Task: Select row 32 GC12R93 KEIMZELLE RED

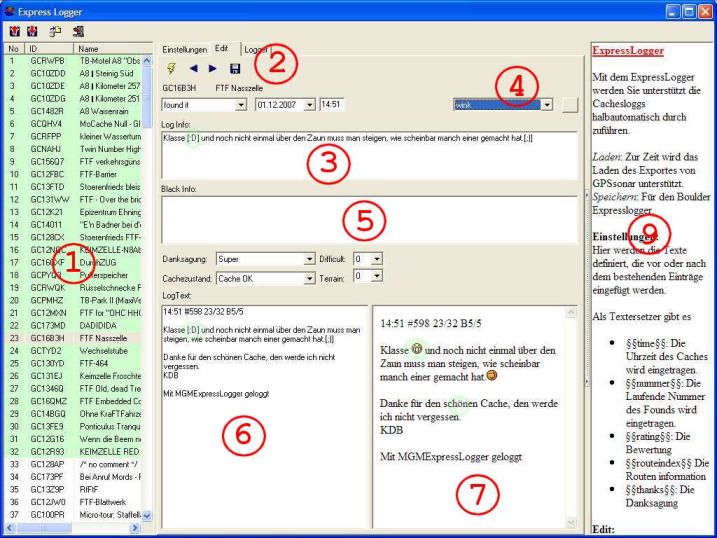Action: [73, 452]
